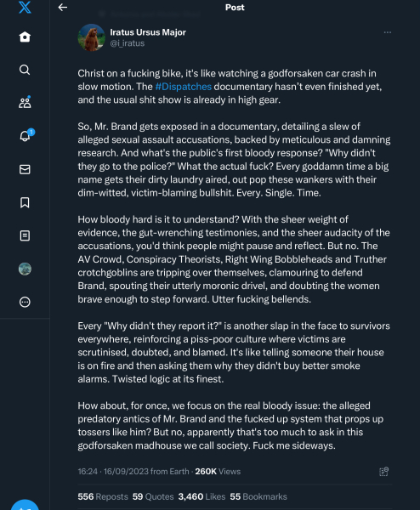This screenshot has height=510, width=420.
Task: Open the profile avatar in sidebar
Action: tap(25, 269)
